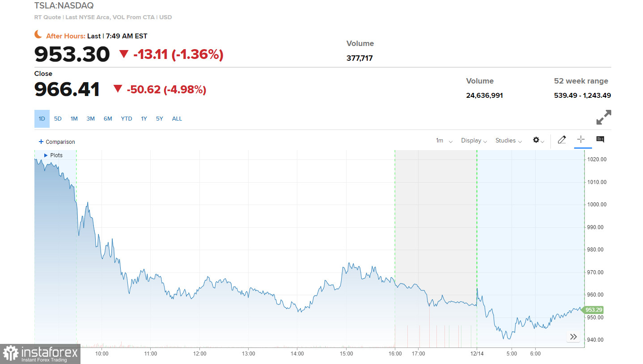Expand the Plots disclosure triangle
The height and width of the screenshot is (364, 643).
pos(46,155)
